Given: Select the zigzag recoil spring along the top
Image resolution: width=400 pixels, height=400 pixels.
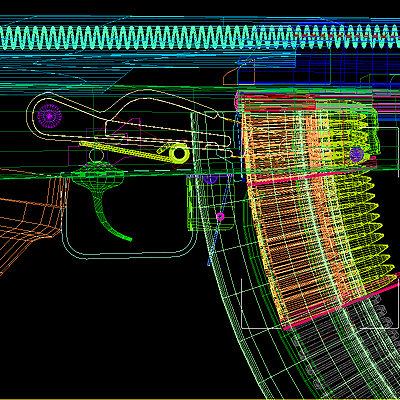Looking at the screenshot, I should coord(200,37).
